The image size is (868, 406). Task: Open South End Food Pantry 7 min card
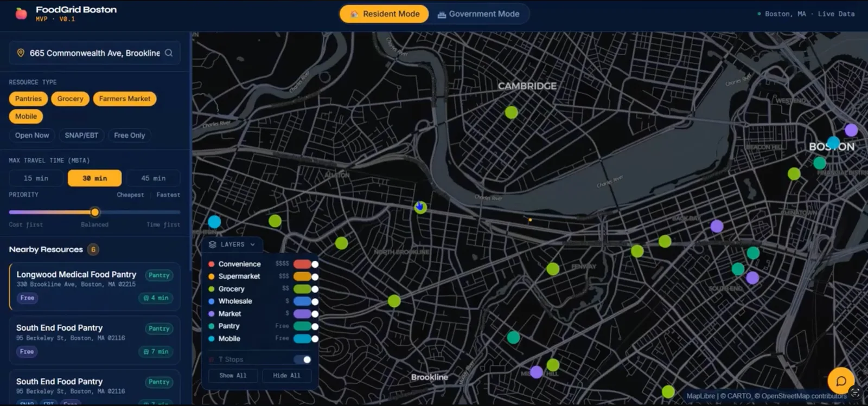tap(94, 340)
